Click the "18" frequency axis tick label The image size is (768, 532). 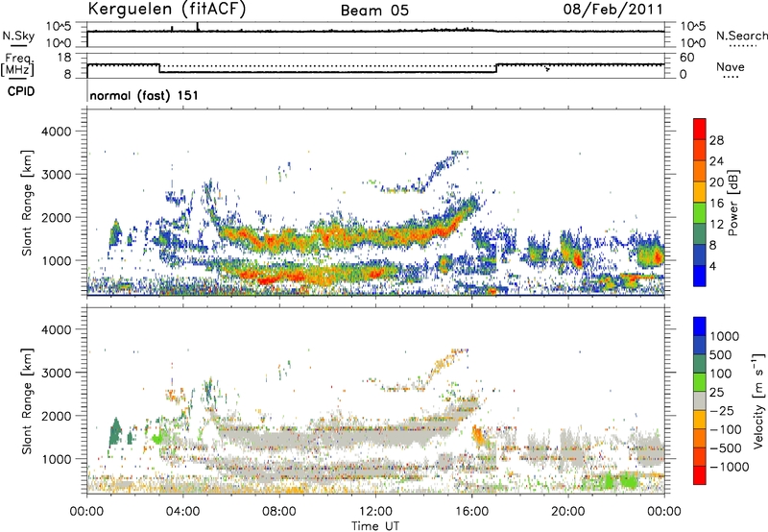click(64, 58)
